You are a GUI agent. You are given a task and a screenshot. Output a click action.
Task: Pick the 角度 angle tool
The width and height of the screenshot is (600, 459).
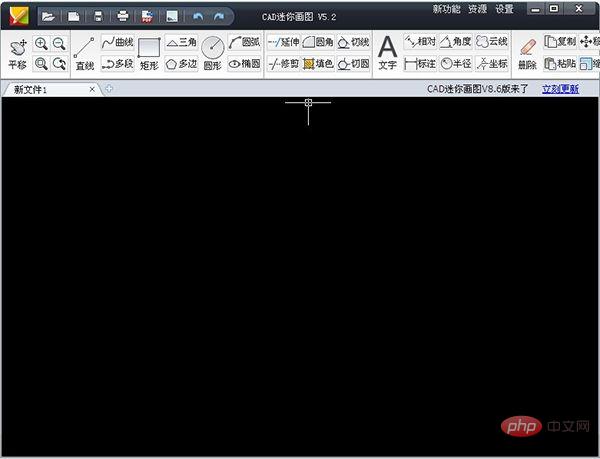pyautogui.click(x=455, y=42)
